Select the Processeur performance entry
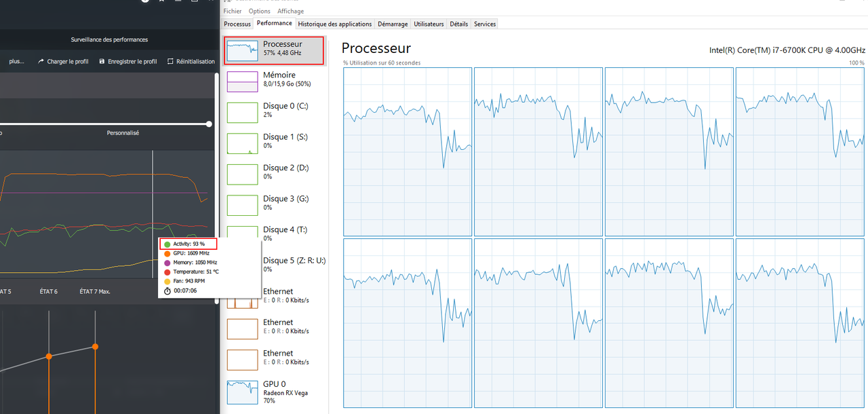This screenshot has height=414, width=868. pos(274,51)
